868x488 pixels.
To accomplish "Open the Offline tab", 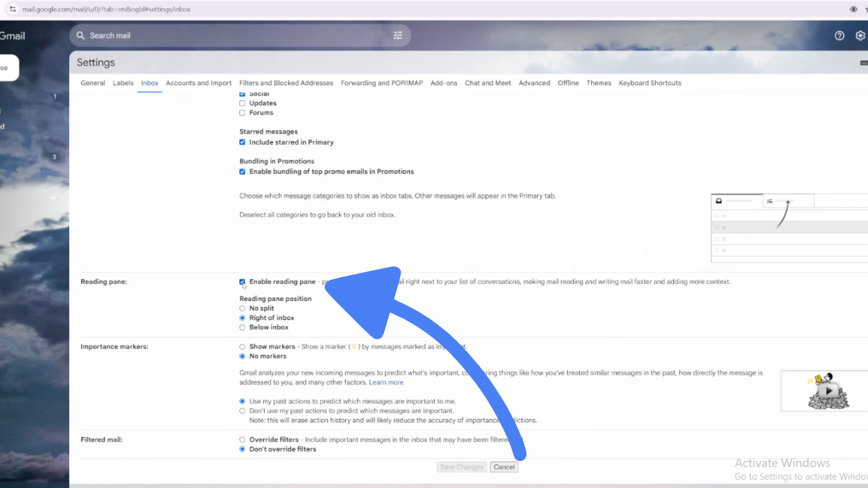I will click(568, 83).
